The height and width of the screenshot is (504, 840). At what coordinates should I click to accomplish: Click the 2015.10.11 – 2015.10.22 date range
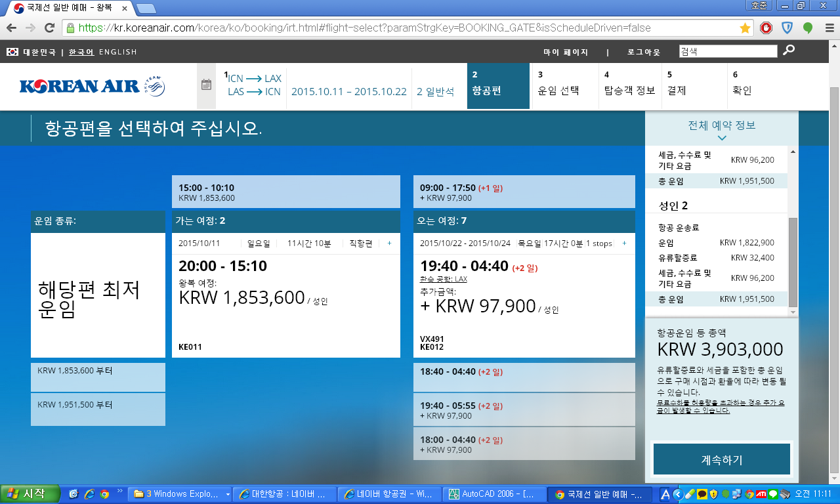(x=349, y=92)
